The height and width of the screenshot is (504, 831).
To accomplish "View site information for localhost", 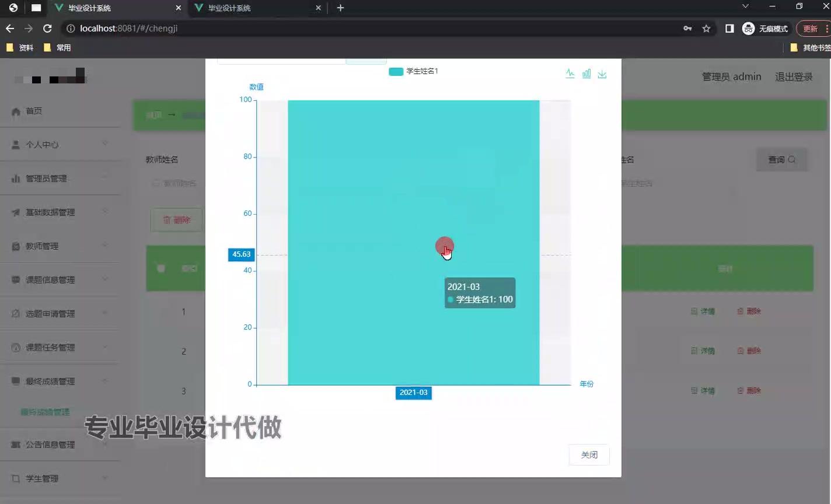I will [71, 28].
